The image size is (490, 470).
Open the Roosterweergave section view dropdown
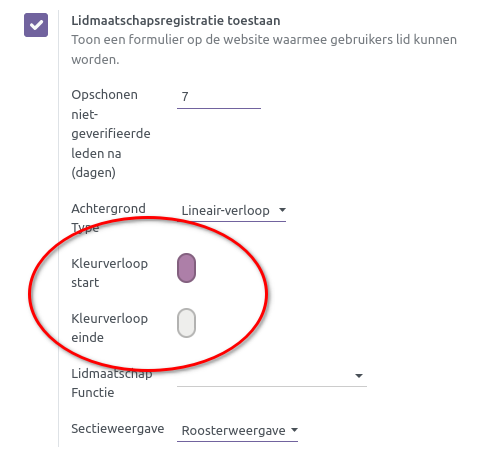(237, 431)
